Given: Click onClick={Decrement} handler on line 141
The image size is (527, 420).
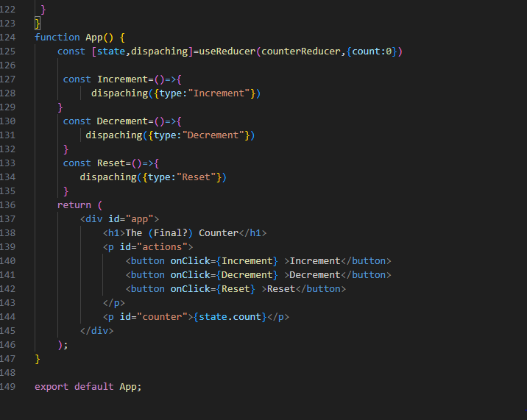Looking at the screenshot, I should (224, 275).
